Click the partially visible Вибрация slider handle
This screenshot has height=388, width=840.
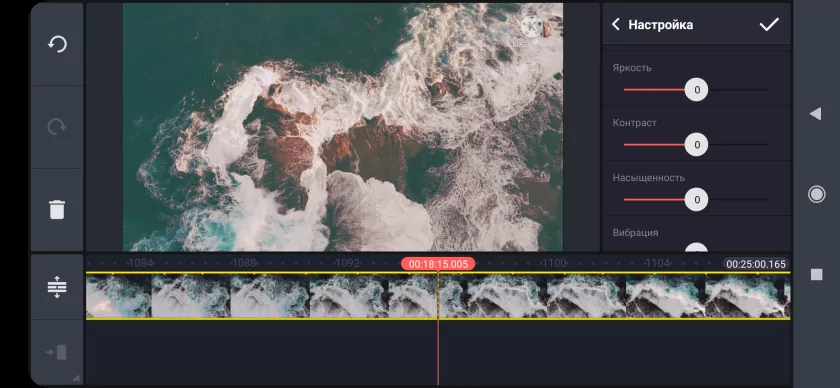coord(696,247)
